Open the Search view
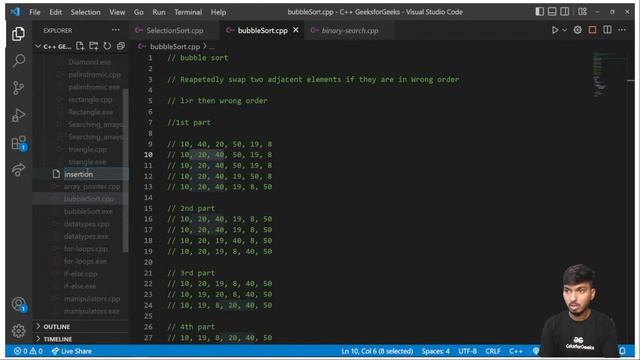This screenshot has width=640, height=360. coord(18,61)
